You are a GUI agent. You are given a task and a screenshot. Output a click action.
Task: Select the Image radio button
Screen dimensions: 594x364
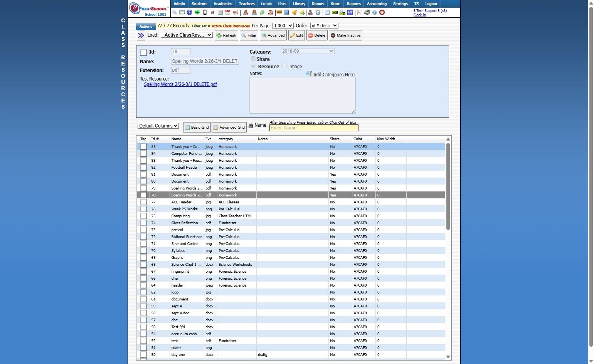(x=284, y=66)
